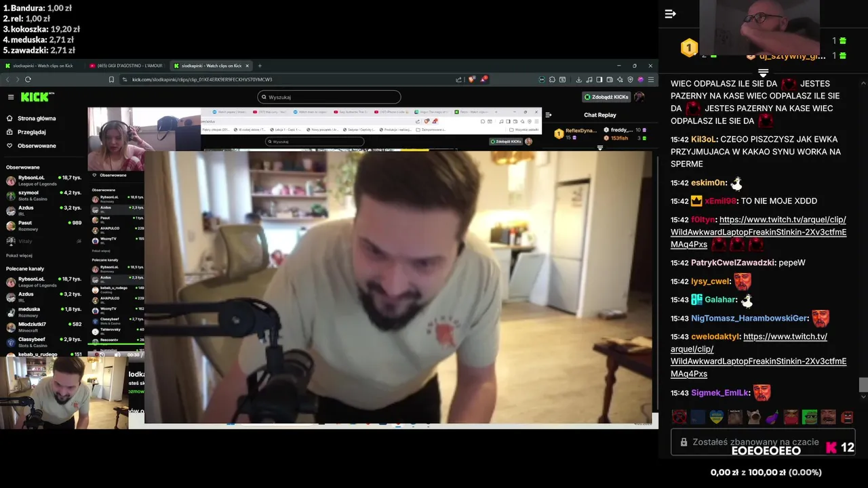Click the Zdobądź KICKs button
The width and height of the screenshot is (868, 488).
(606, 97)
